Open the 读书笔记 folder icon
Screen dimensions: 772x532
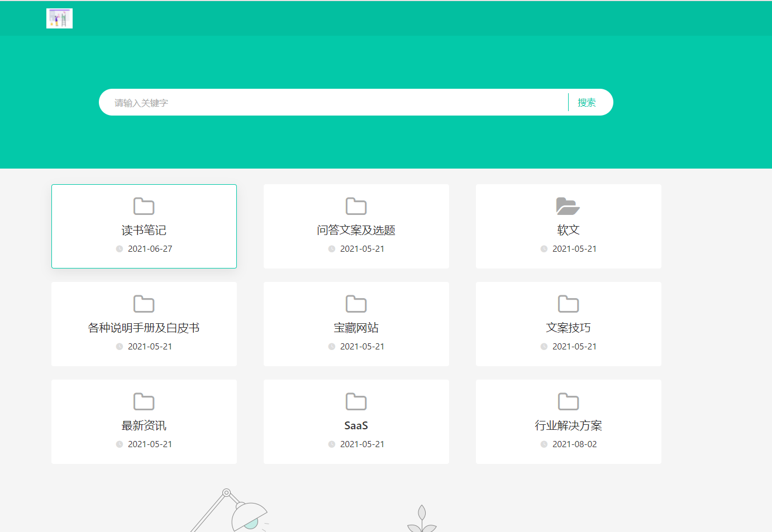pos(144,206)
